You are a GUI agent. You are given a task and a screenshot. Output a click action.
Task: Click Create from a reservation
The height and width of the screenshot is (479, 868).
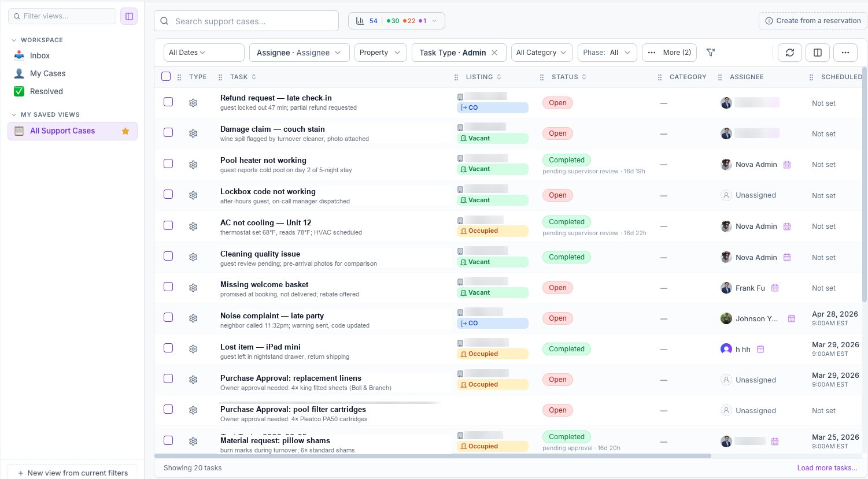coord(812,21)
